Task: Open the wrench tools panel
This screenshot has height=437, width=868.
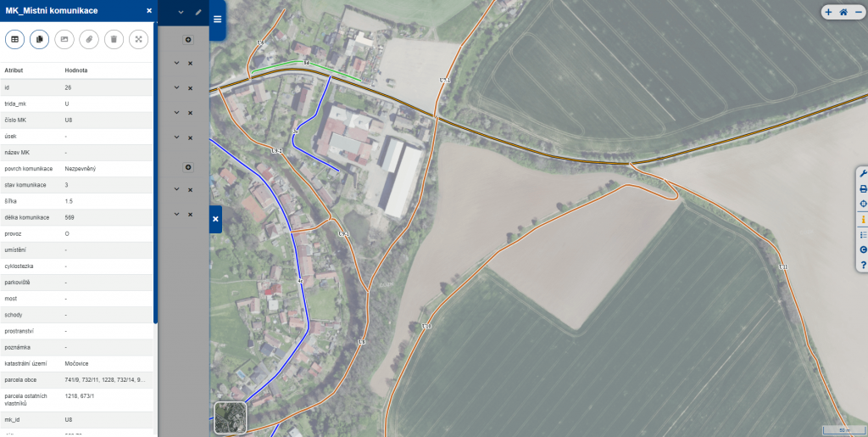Action: [x=863, y=174]
